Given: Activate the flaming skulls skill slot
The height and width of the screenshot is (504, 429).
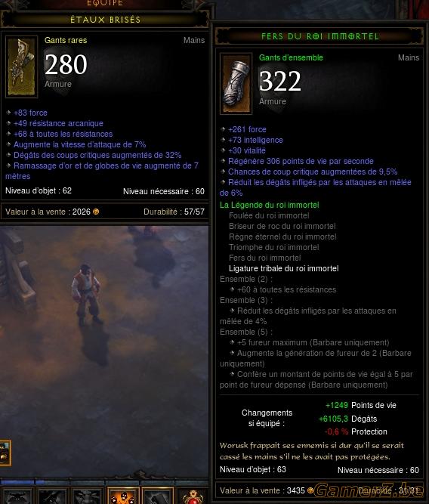Looking at the screenshot, I should [x=123, y=496].
